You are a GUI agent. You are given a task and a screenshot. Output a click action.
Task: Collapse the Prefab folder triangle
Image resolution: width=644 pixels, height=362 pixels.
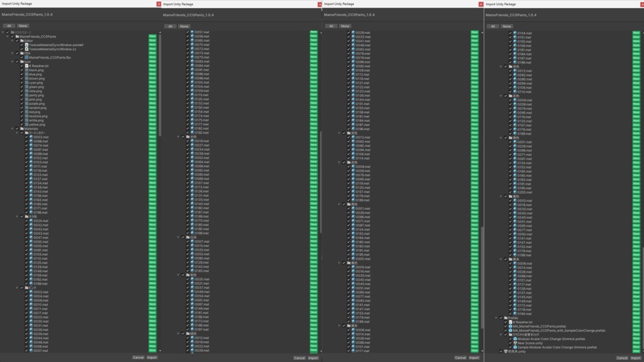pyautogui.click(x=496, y=317)
